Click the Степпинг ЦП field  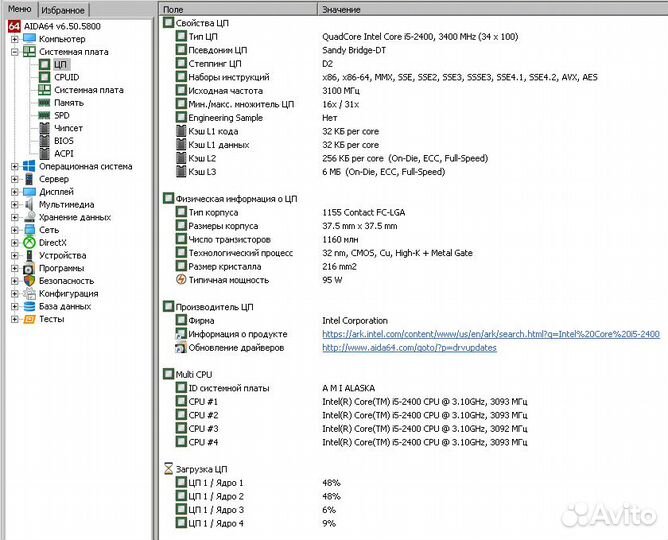click(x=215, y=64)
